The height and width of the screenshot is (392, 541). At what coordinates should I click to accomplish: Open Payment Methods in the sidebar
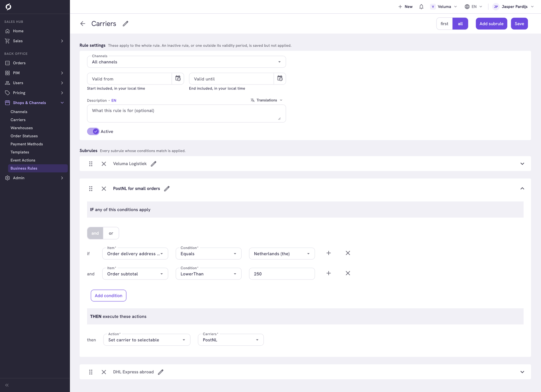click(x=27, y=144)
